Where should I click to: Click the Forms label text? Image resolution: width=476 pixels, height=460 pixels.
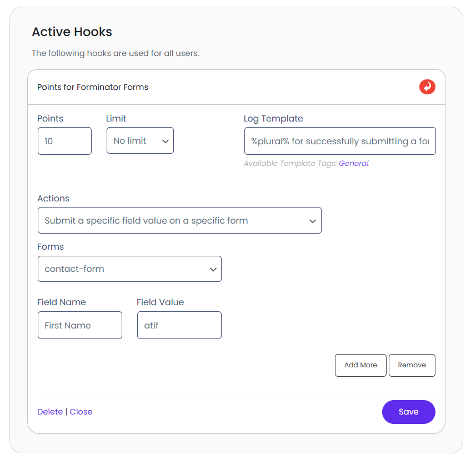point(51,247)
